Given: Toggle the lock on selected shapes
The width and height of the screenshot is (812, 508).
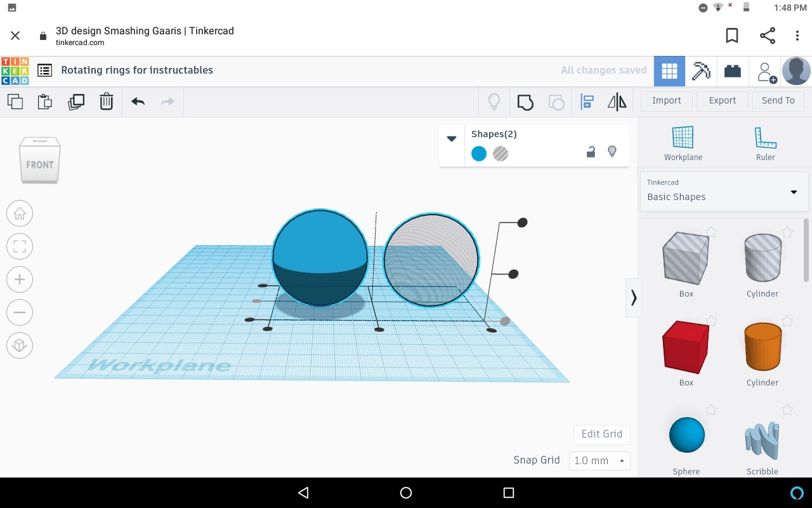Looking at the screenshot, I should coord(591,152).
